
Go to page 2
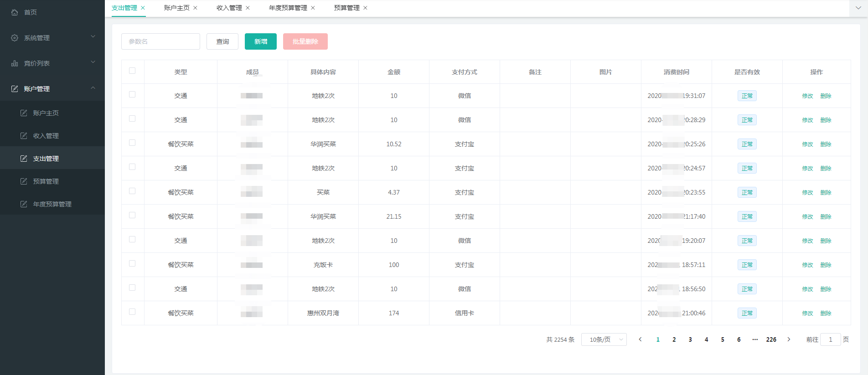coord(674,339)
